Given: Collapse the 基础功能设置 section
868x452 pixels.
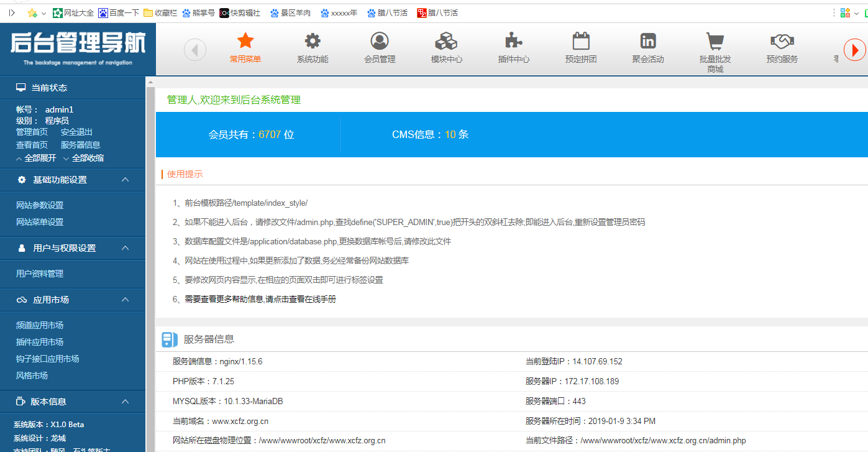Looking at the screenshot, I should point(125,180).
